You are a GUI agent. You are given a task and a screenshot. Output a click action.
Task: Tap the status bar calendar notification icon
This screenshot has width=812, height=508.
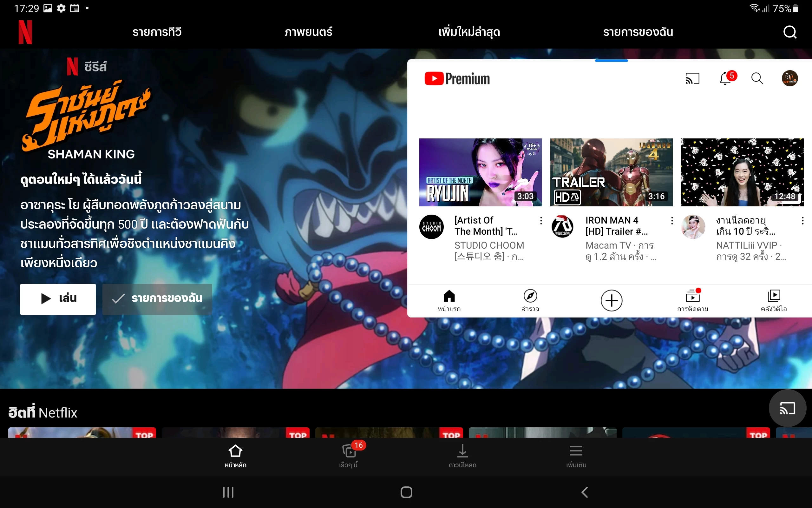pyautogui.click(x=75, y=8)
